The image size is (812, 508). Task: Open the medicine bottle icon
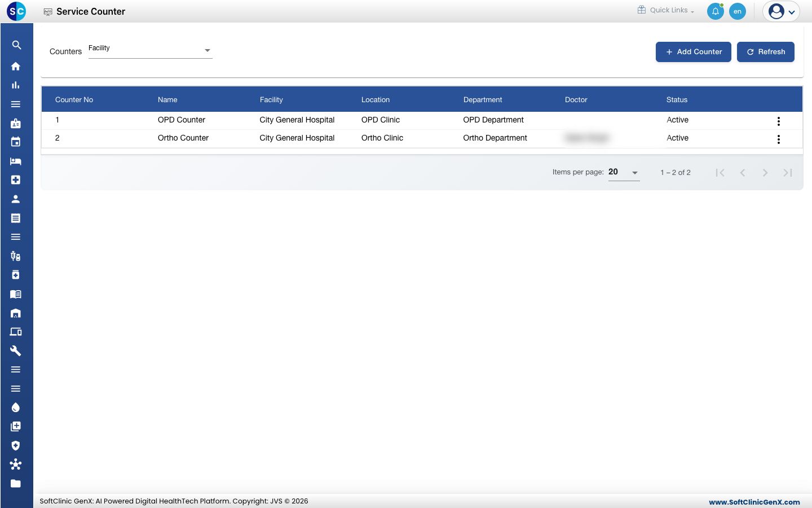coord(16,275)
